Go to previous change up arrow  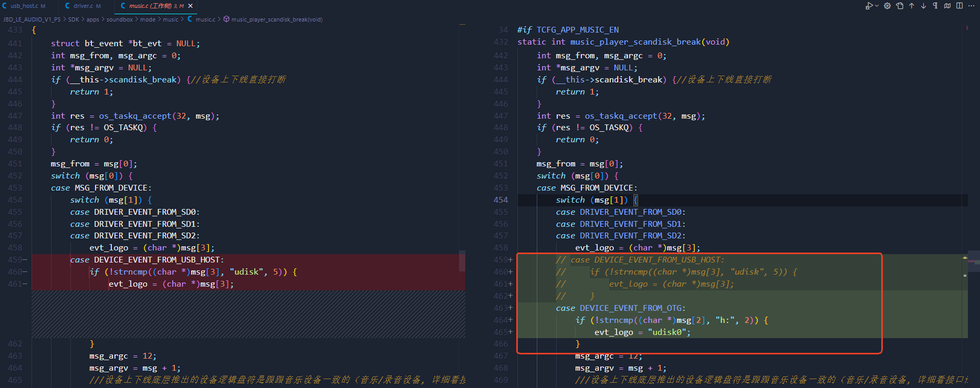(x=912, y=6)
